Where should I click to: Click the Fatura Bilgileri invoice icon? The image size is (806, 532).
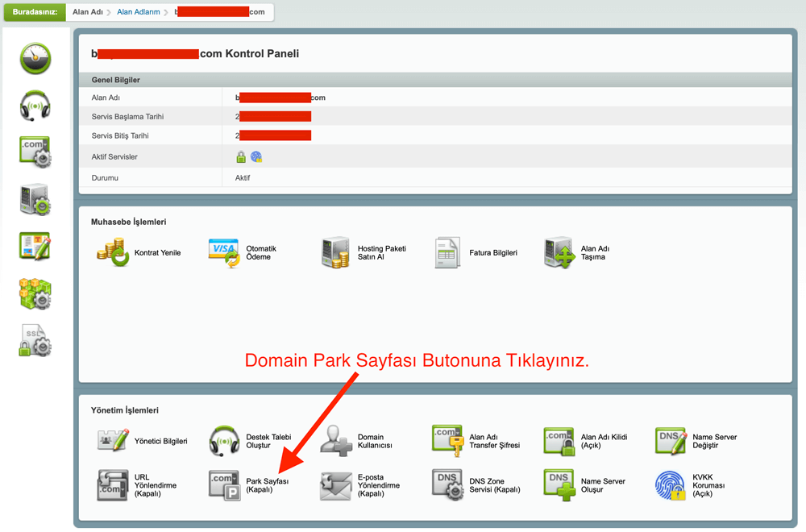pyautogui.click(x=447, y=252)
